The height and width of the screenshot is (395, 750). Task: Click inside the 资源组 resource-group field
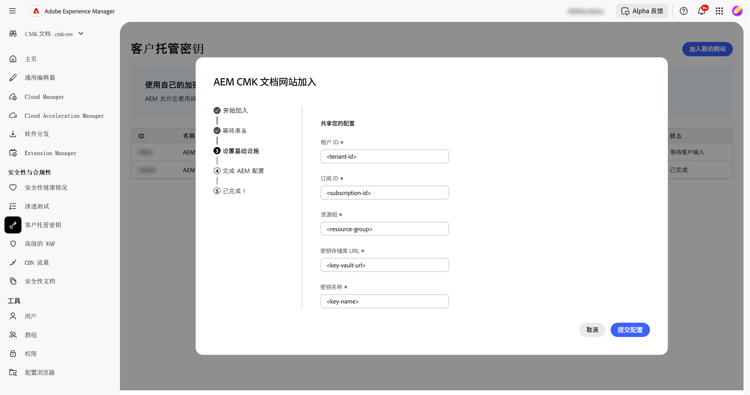[385, 229]
